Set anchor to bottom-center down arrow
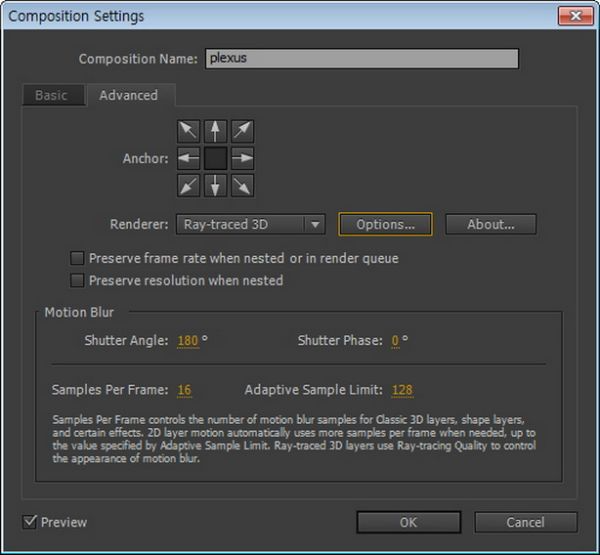Image resolution: width=600 pixels, height=555 pixels. [x=215, y=186]
